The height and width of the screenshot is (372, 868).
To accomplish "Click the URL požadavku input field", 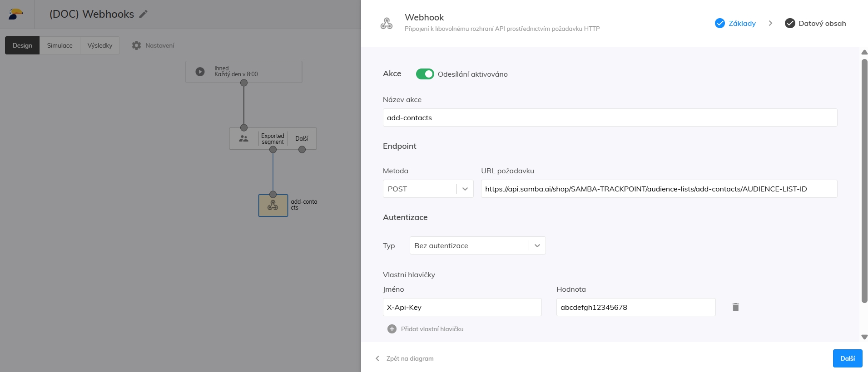I will tap(659, 189).
